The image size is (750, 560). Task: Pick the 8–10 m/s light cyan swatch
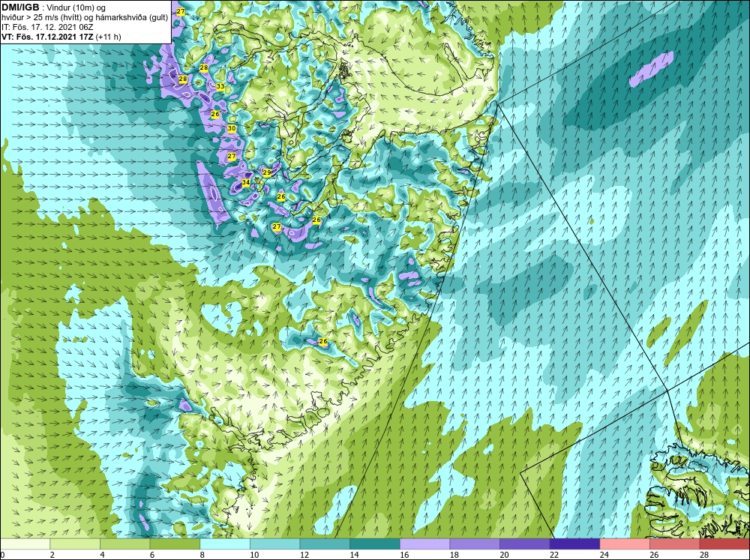point(225,544)
